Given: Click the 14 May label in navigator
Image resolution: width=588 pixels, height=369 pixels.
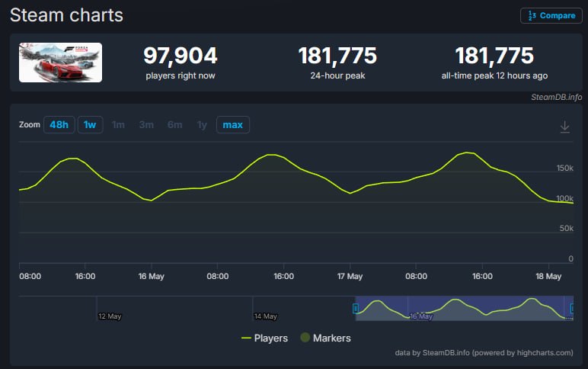Looking at the screenshot, I should (x=266, y=316).
